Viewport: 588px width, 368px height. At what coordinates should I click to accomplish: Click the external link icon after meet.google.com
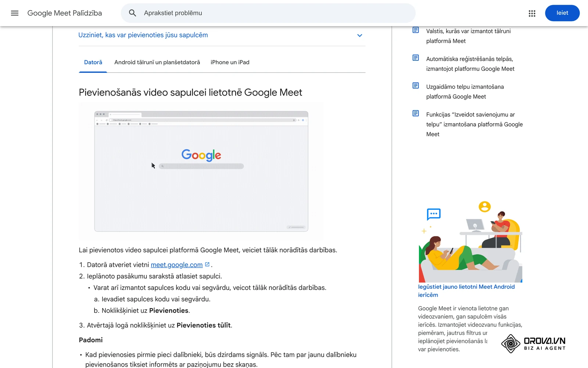[x=207, y=264]
